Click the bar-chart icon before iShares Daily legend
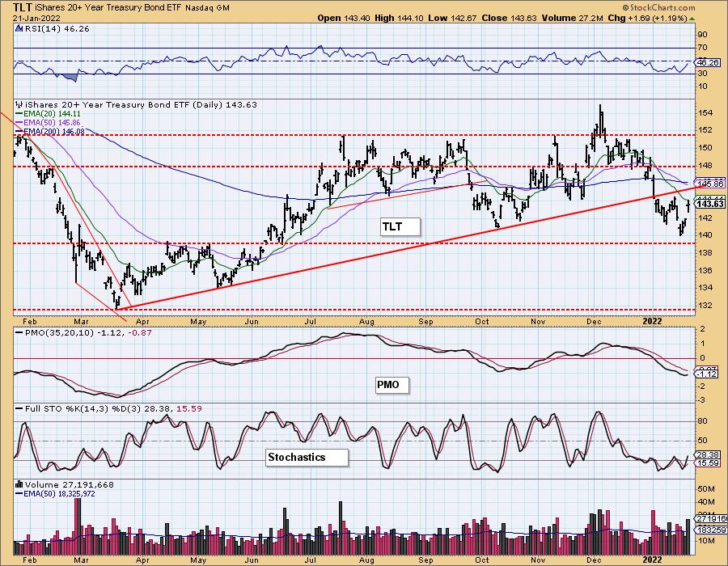 pyautogui.click(x=19, y=104)
